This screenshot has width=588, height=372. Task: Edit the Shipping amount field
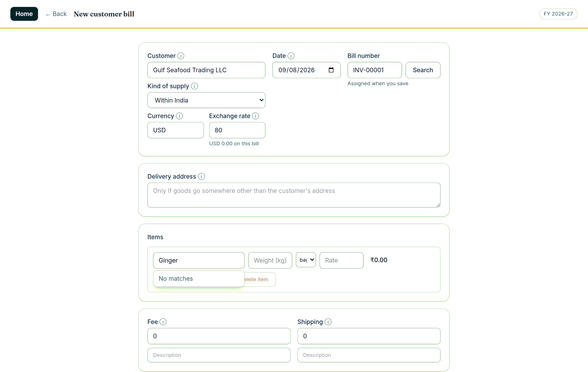pyautogui.click(x=369, y=336)
